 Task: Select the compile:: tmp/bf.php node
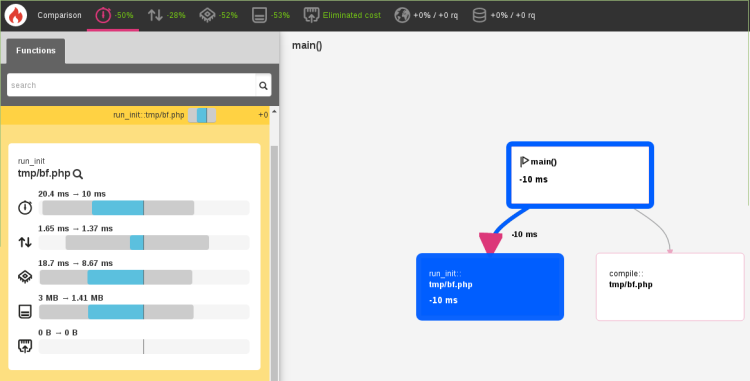pyautogui.click(x=670, y=287)
